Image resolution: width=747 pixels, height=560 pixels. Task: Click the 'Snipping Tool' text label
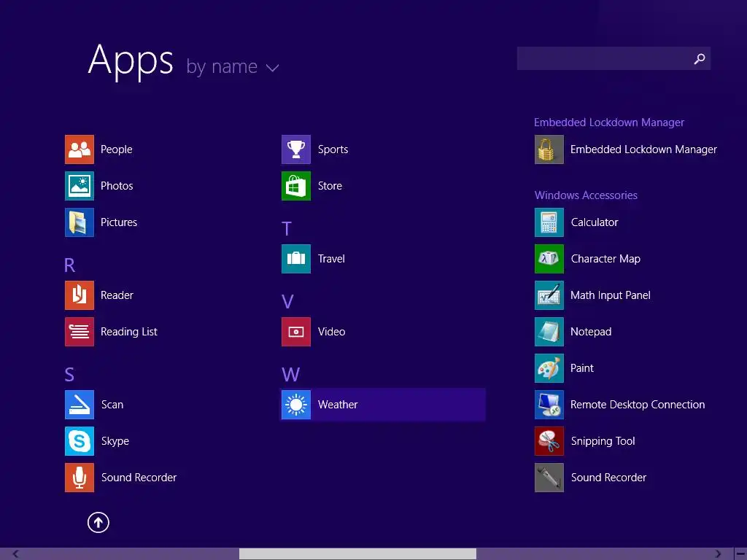(603, 441)
